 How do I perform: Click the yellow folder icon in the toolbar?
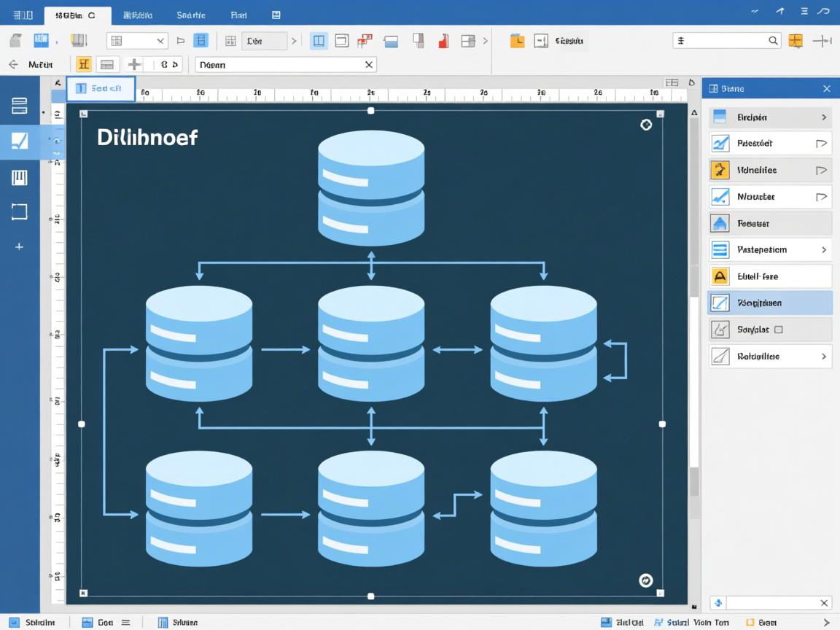517,41
